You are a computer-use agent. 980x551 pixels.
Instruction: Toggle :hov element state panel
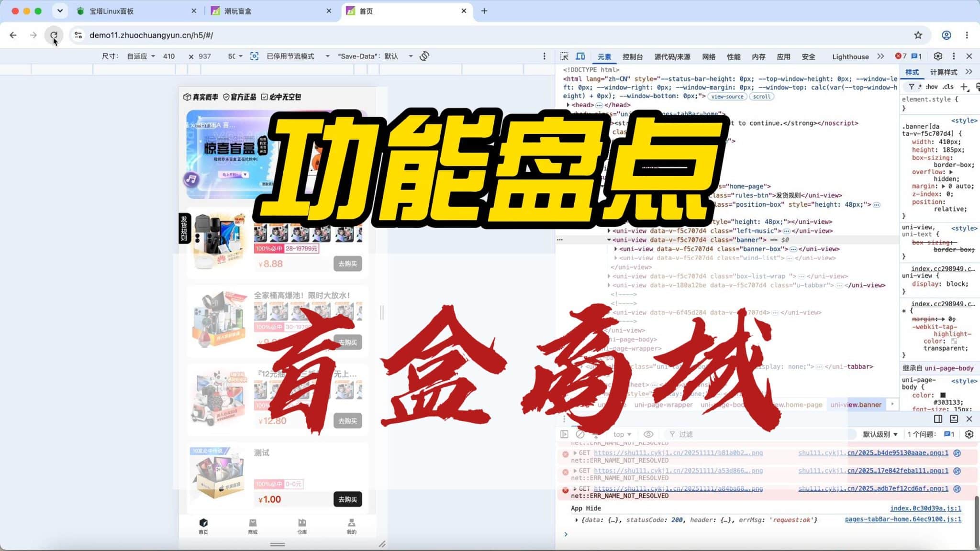[x=932, y=87]
